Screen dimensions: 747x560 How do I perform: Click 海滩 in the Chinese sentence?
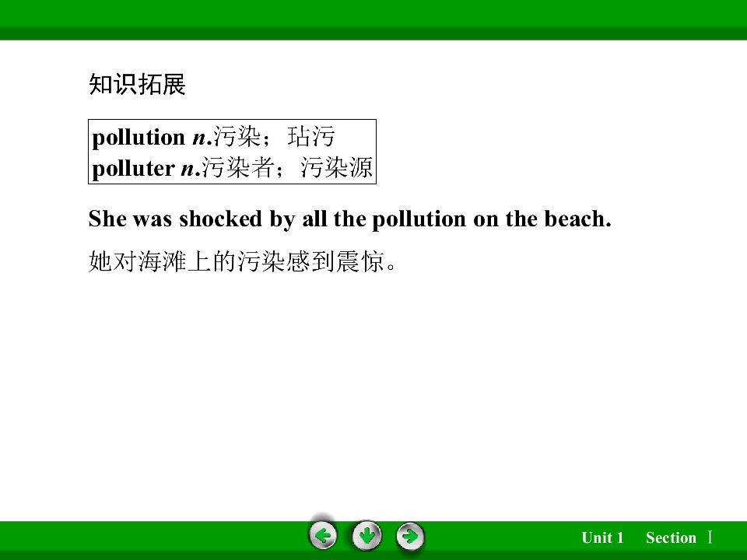click(162, 261)
